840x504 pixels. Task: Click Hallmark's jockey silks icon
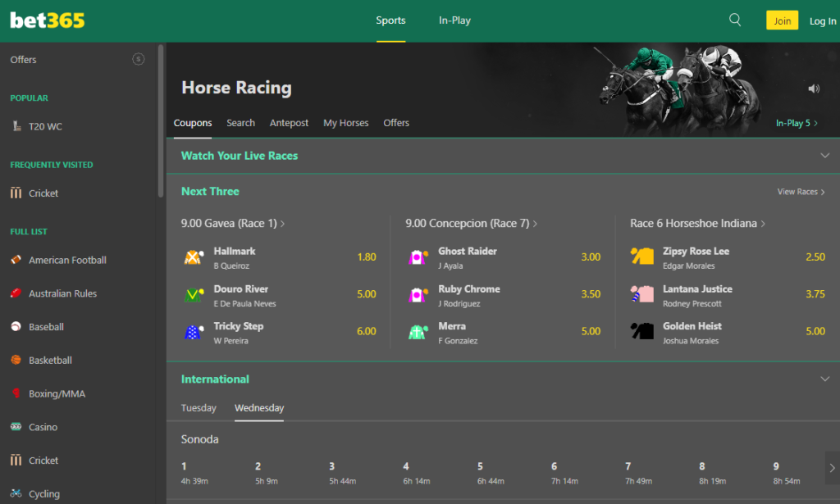194,257
